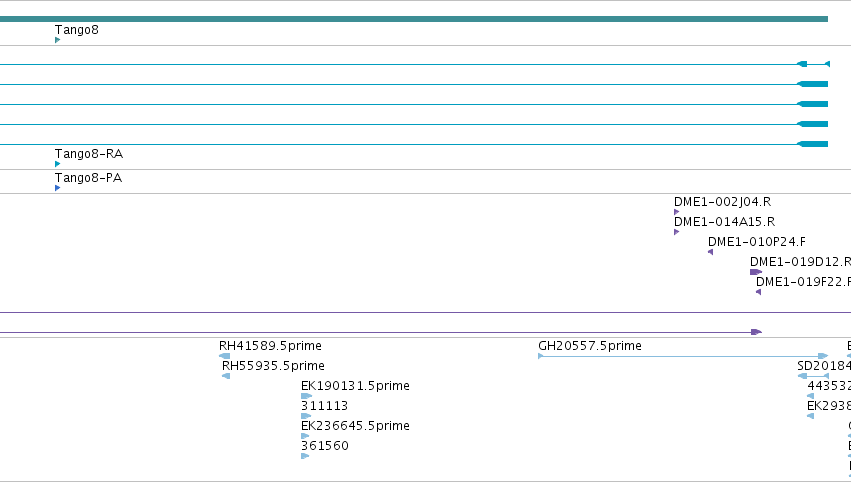
Task: Click the Tango8-PA protein arrow marker
Action: 58,188
